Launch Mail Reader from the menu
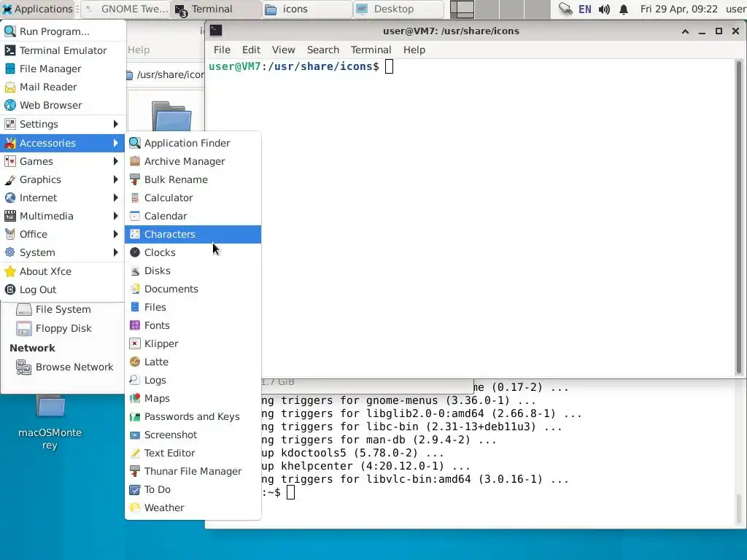The image size is (747, 560). click(63, 87)
